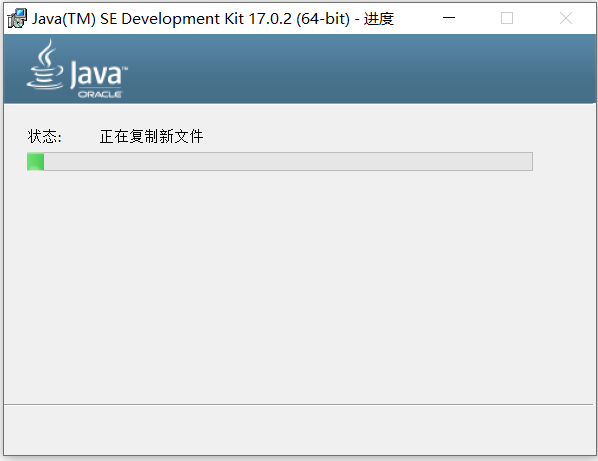Click the right end of progress bar
Screen dimensions: 598x461
[528, 162]
